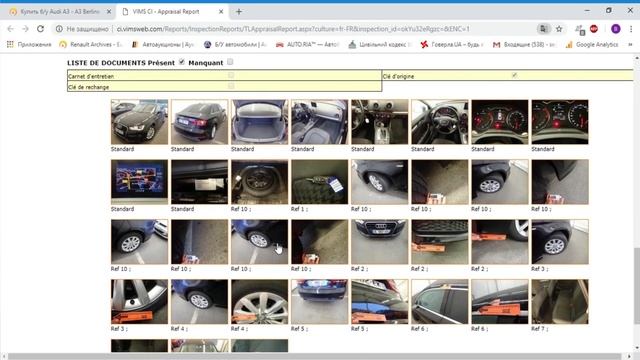Image resolution: width=640 pixels, height=360 pixels.
Task: Click the translate page icon in address bar
Action: tap(543, 29)
